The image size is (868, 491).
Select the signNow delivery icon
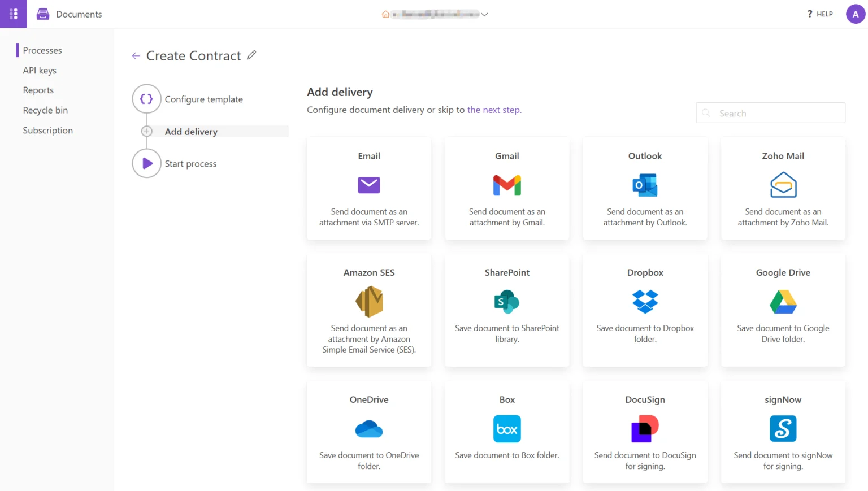pyautogui.click(x=783, y=428)
